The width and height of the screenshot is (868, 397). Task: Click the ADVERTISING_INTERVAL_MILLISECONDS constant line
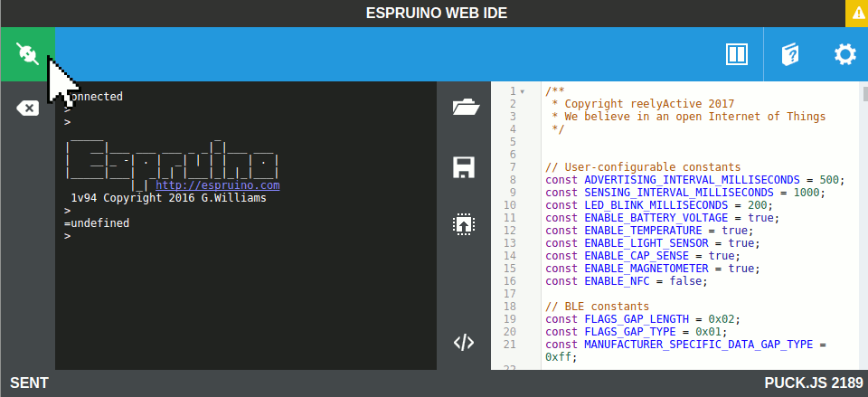point(695,179)
